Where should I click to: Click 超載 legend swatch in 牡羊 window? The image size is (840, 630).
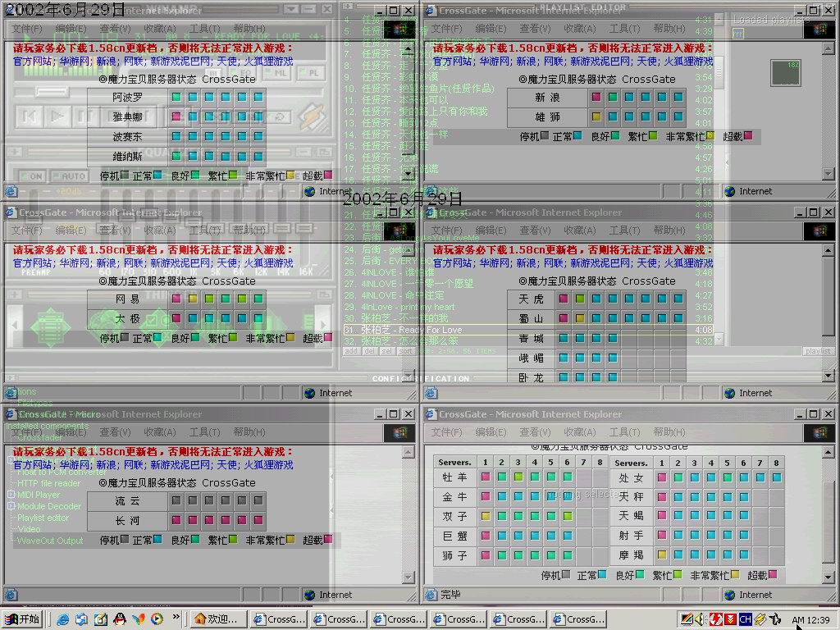pyautogui.click(x=773, y=575)
